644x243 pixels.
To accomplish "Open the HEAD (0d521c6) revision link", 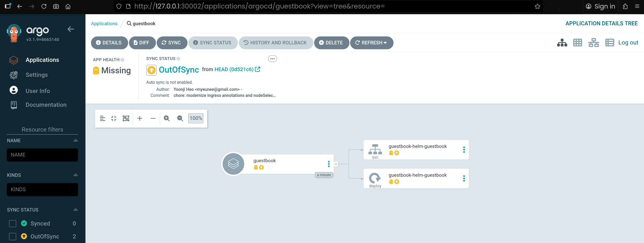I will (x=234, y=69).
